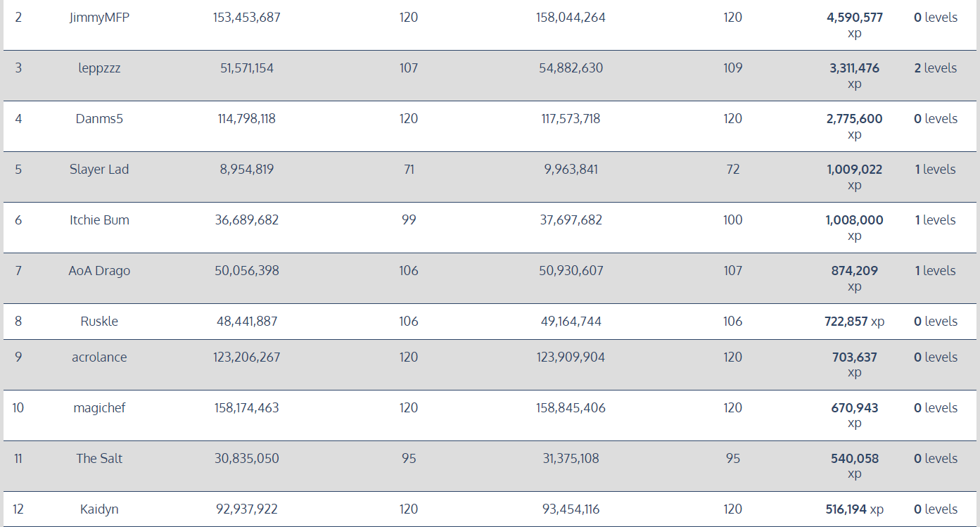
Task: Select start XP 153,453,687 cell
Action: pyautogui.click(x=246, y=18)
